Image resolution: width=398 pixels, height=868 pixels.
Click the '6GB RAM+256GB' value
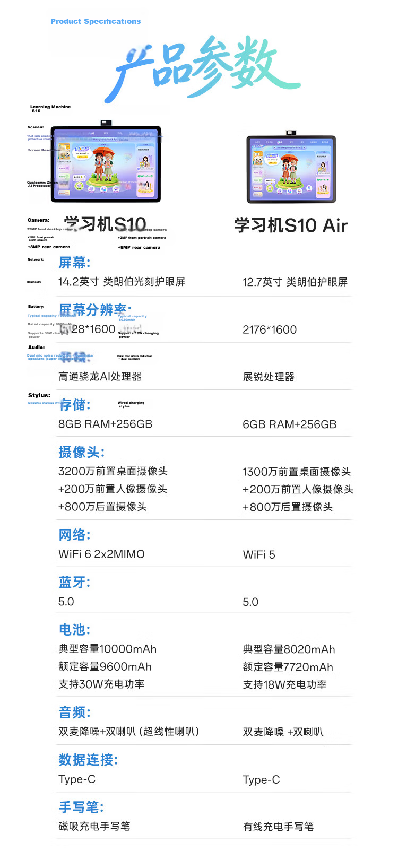290,424
